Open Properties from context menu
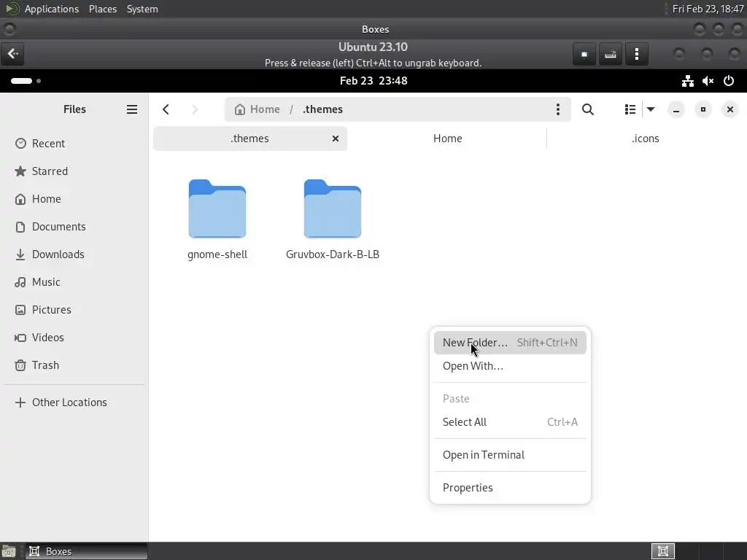 [510, 488]
